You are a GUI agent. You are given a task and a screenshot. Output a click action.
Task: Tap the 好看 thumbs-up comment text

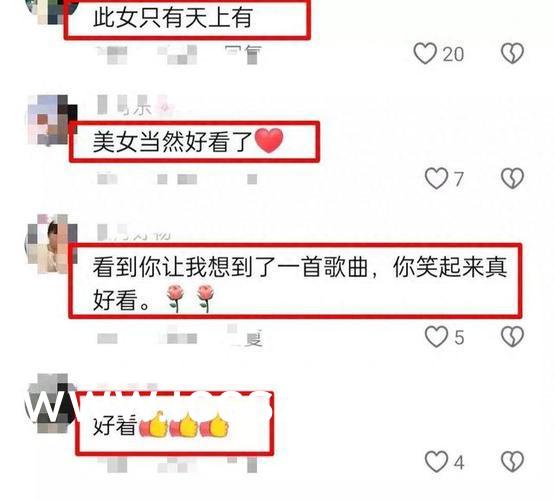coord(161,425)
